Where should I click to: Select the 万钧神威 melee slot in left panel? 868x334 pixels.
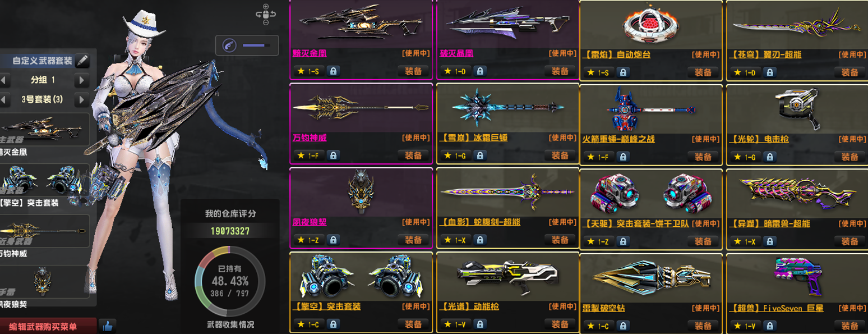click(45, 236)
